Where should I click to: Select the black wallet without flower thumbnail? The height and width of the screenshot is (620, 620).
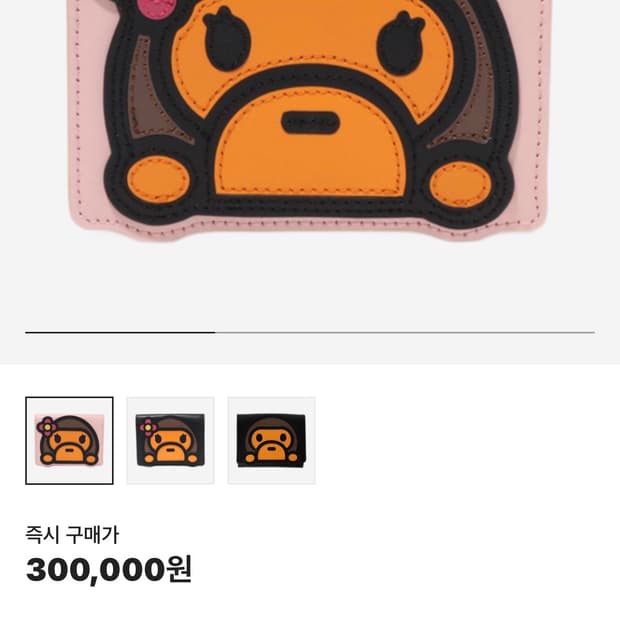tap(272, 440)
